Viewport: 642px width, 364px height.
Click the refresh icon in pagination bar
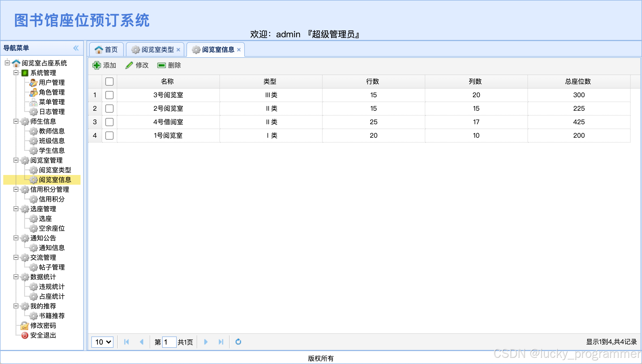238,342
